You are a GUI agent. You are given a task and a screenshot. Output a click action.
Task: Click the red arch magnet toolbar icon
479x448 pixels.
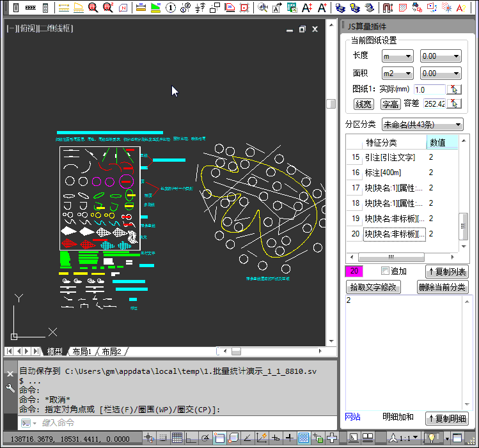click(388, 8)
